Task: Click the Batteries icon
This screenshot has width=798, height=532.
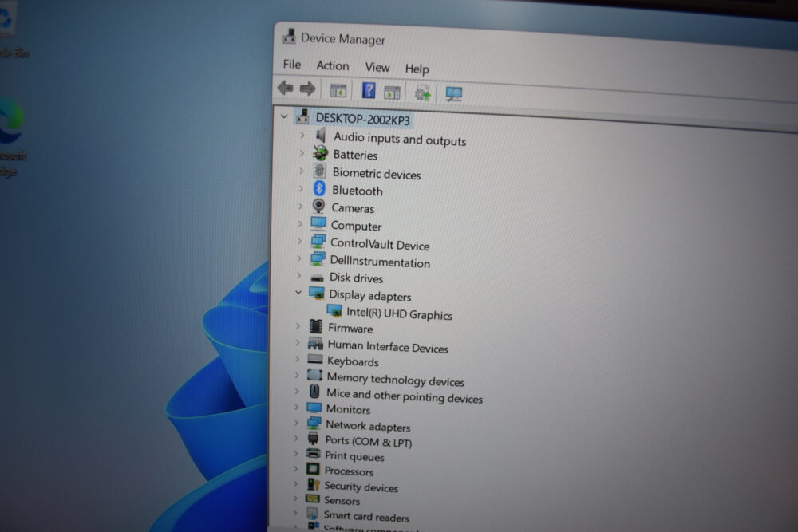Action: pos(320,152)
